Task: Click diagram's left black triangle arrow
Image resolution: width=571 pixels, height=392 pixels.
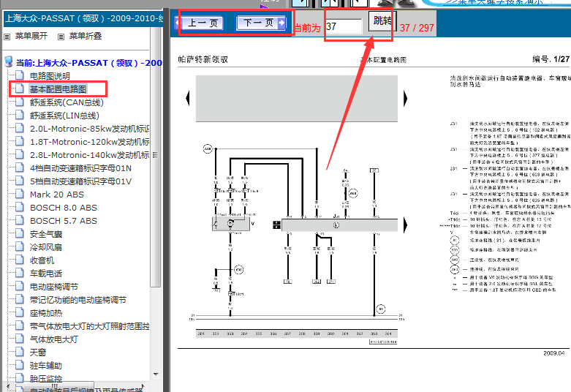Action: click(188, 98)
